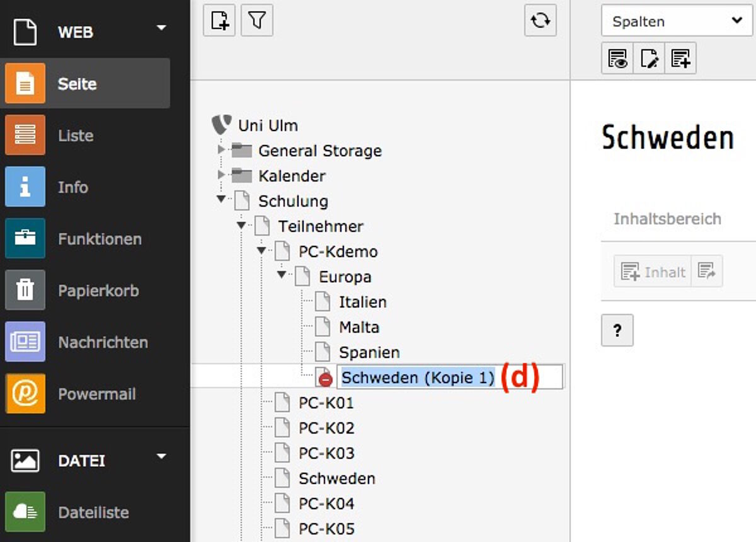Click the Uni Ulm TYPO3 root icon
756x542 pixels.
coord(222,125)
